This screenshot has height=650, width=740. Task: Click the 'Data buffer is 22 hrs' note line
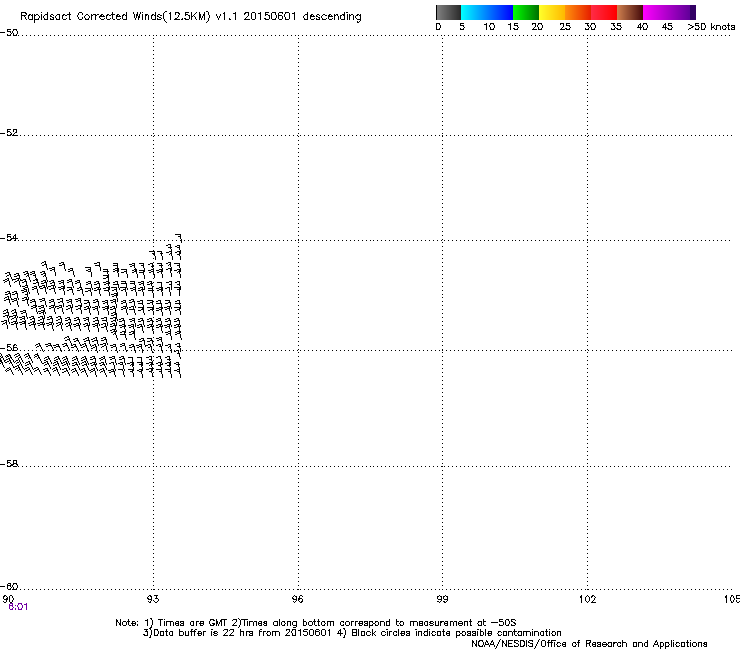click(x=352, y=633)
